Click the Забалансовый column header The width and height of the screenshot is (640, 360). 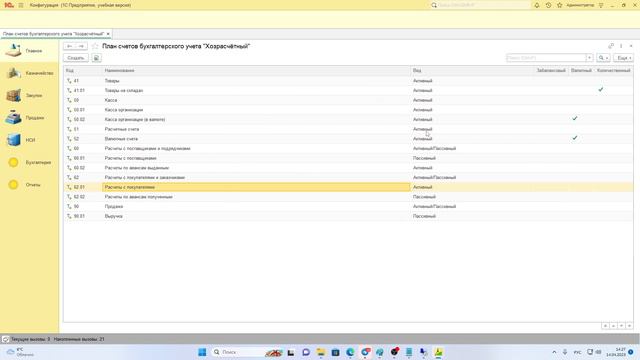[x=551, y=71]
